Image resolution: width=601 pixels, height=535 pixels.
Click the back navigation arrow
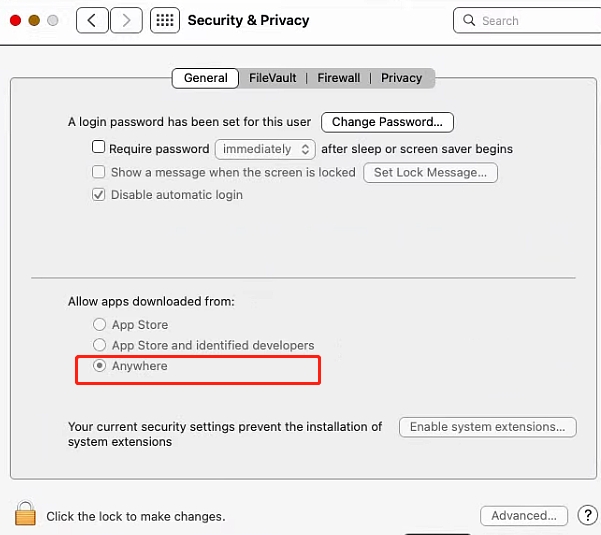pos(92,20)
